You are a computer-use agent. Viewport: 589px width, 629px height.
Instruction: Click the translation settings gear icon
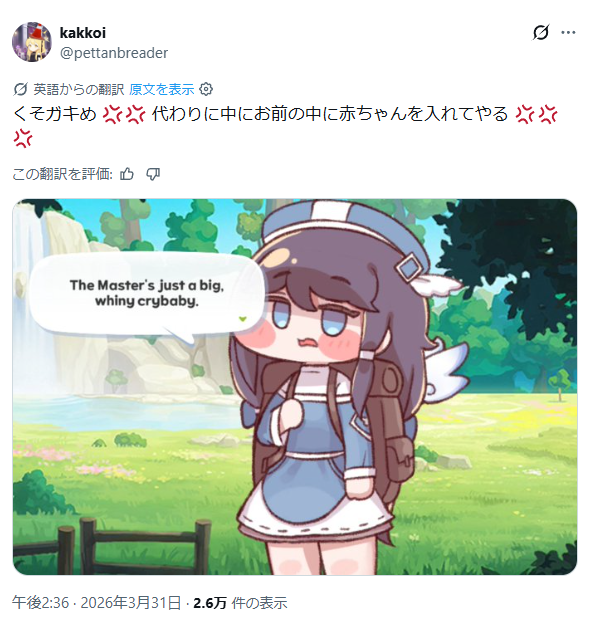click(206, 89)
